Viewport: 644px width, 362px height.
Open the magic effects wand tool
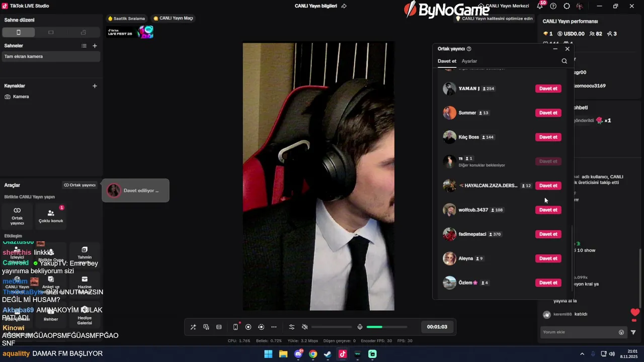(x=193, y=327)
